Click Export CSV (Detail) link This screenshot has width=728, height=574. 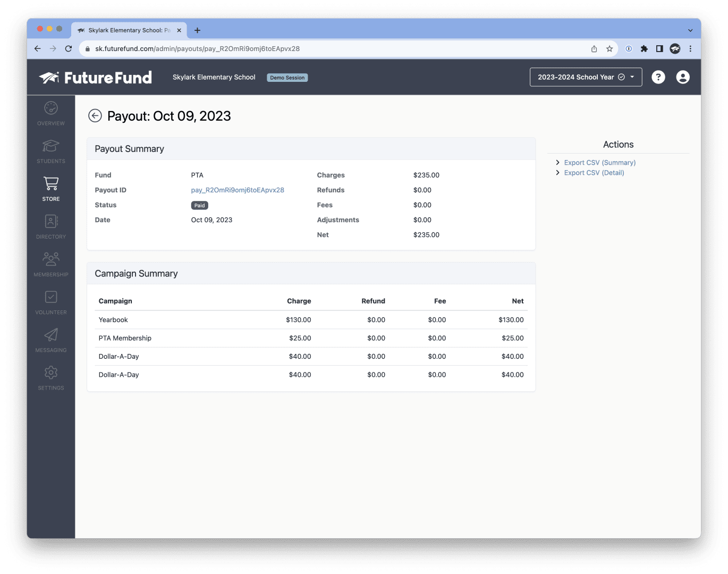point(594,173)
